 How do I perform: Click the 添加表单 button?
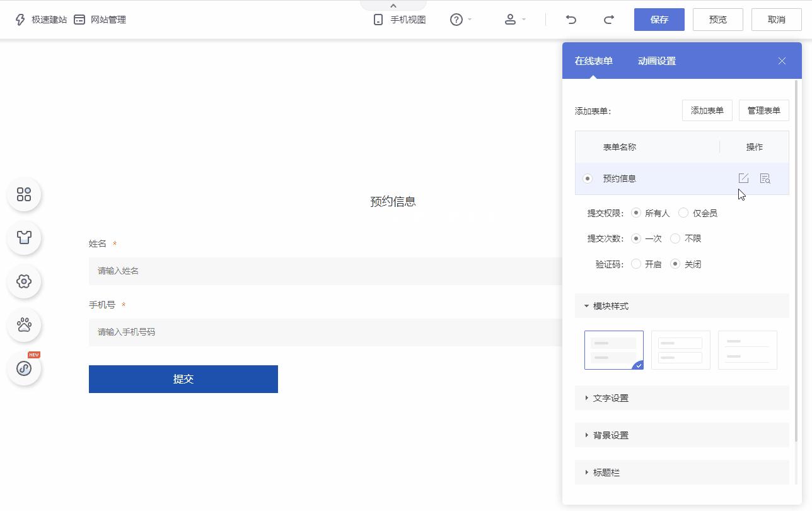point(707,110)
